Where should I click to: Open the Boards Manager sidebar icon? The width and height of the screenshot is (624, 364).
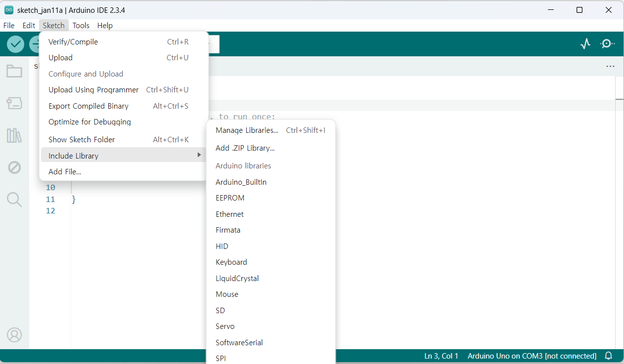coord(14,103)
